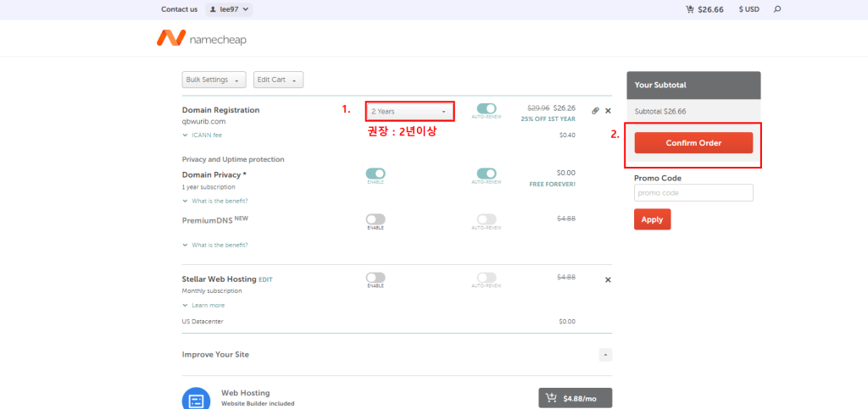868x409 pixels.
Task: Toggle PremiumDNS auto-renew switch
Action: pyautogui.click(x=487, y=219)
